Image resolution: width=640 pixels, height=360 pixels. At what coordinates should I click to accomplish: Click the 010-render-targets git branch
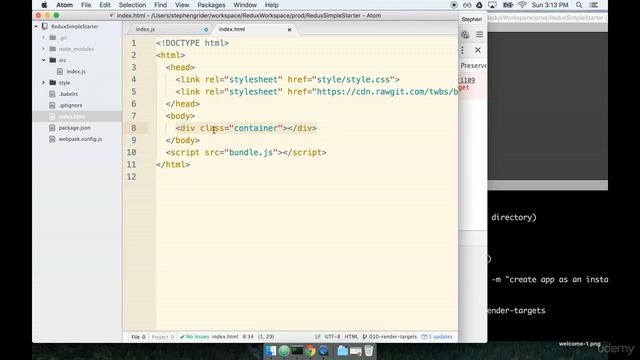click(390, 337)
